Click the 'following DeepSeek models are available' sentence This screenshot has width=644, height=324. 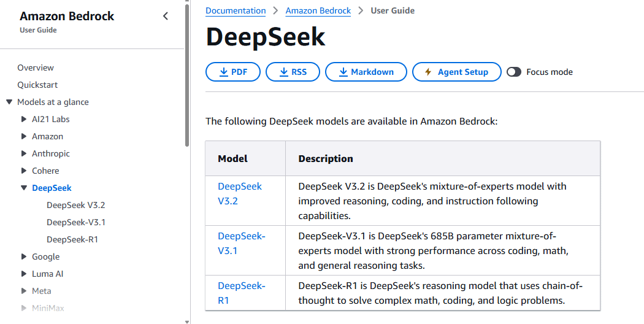point(351,121)
